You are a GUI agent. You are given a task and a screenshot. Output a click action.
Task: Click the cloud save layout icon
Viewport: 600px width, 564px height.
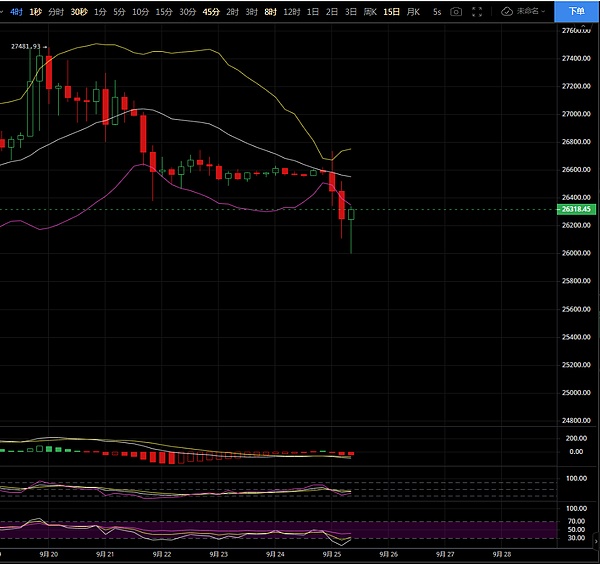pos(507,11)
